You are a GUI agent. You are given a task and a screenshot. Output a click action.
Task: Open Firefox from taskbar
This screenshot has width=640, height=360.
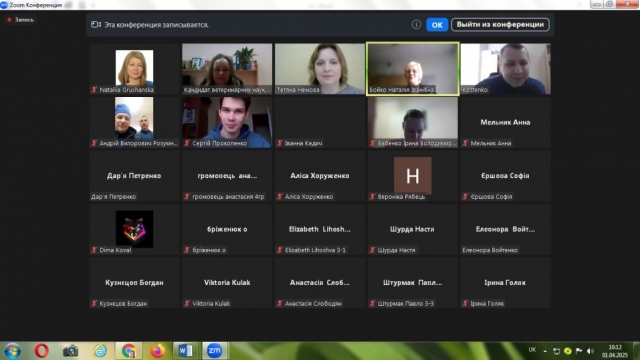pos(158,351)
